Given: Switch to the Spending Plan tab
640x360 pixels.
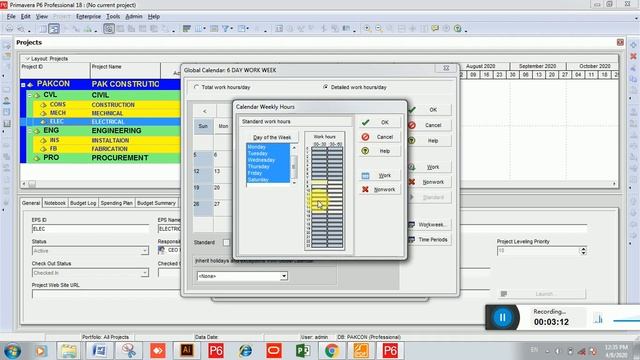Looking at the screenshot, I should pyautogui.click(x=116, y=203).
